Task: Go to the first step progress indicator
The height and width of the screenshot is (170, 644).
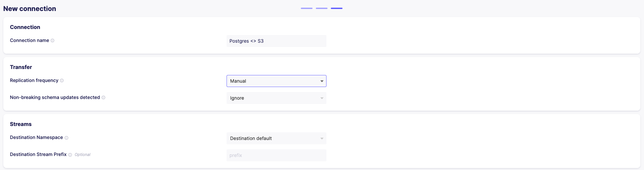Action: coord(307,8)
